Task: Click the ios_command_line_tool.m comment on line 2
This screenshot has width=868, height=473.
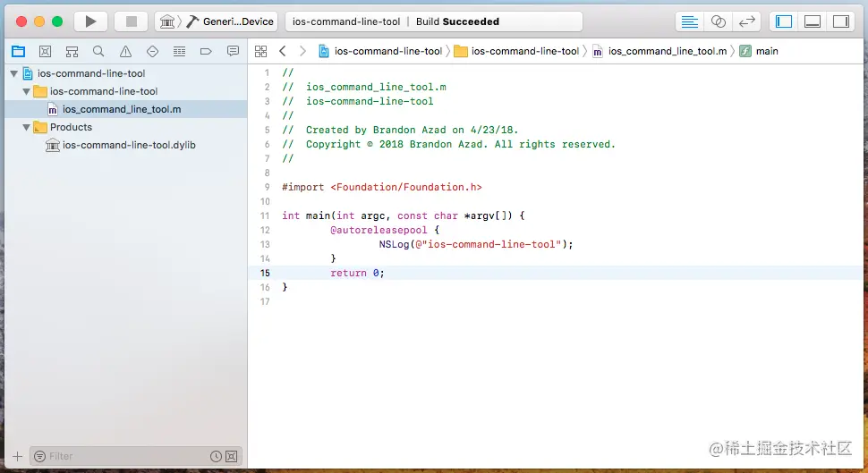Action: pyautogui.click(x=364, y=87)
